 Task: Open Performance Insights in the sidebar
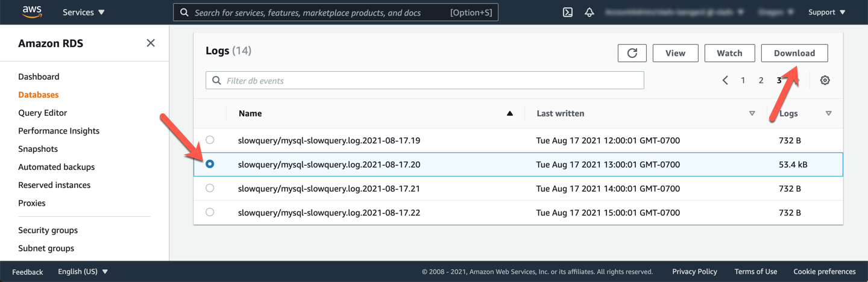pyautogui.click(x=58, y=131)
